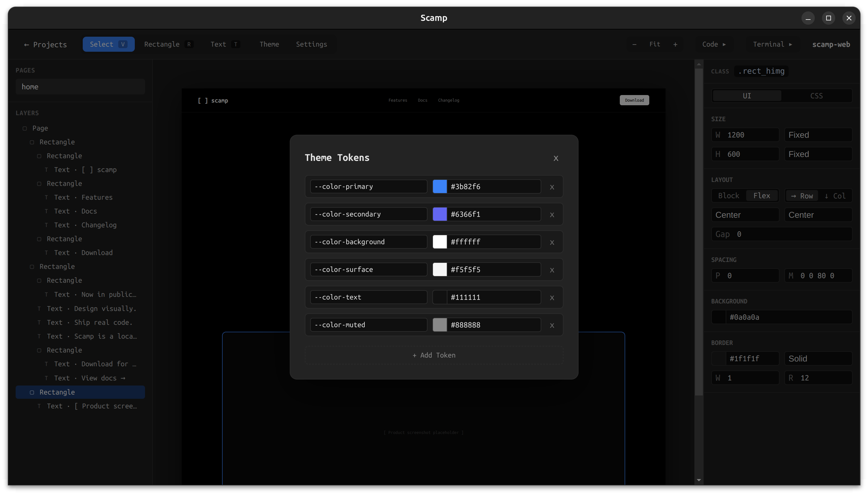
Task: Zoom in with the plus icon
Action: 675,44
